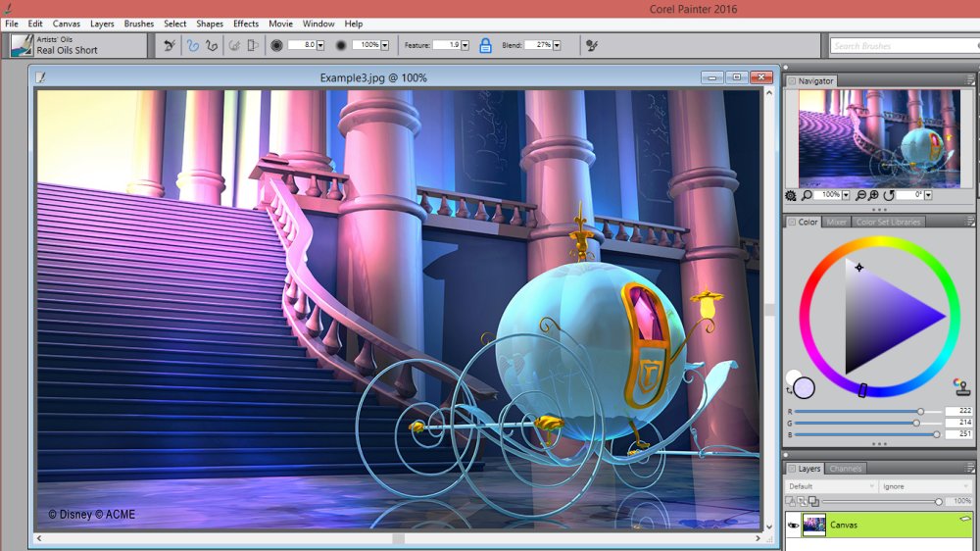
Task: Switch to the Mixer tab
Action: pos(836,222)
